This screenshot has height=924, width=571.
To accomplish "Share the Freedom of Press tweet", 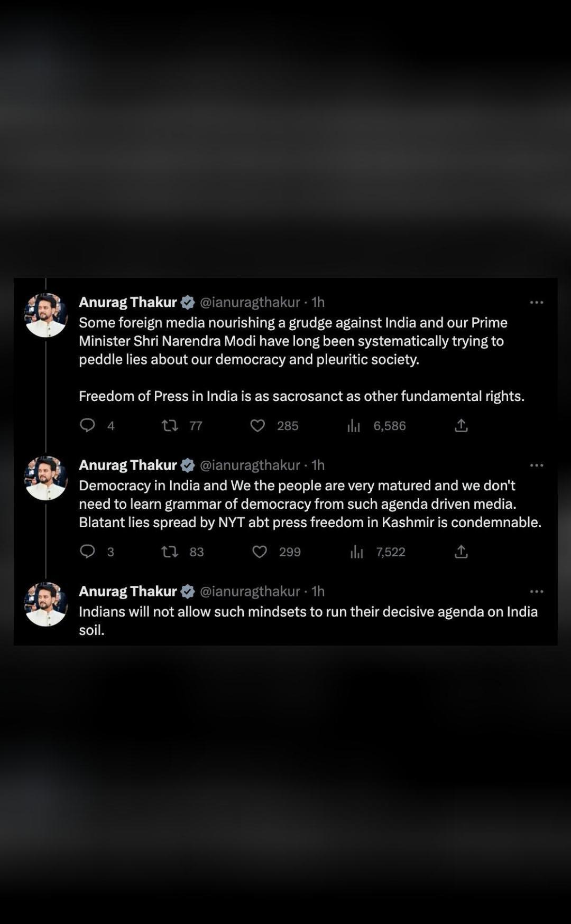I will pyautogui.click(x=461, y=425).
